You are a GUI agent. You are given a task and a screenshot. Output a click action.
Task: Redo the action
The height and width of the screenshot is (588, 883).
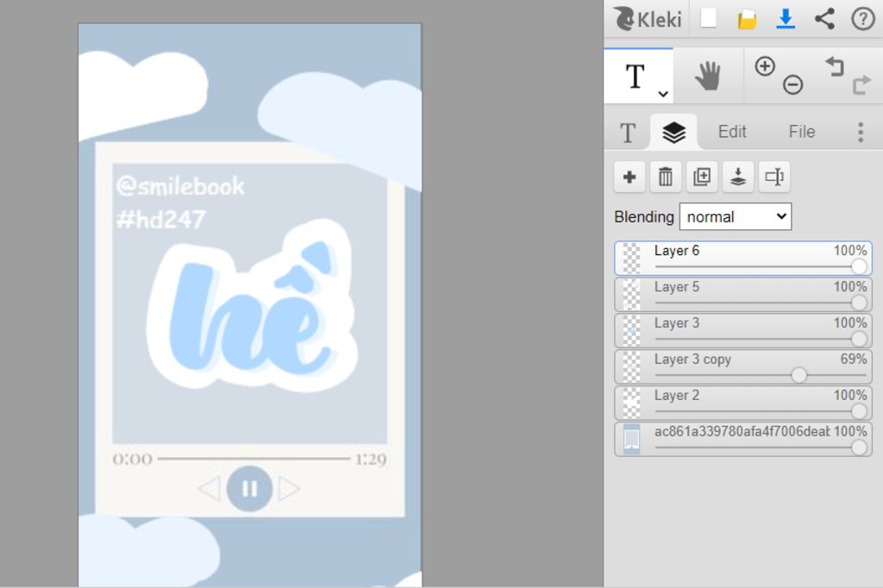click(x=861, y=85)
